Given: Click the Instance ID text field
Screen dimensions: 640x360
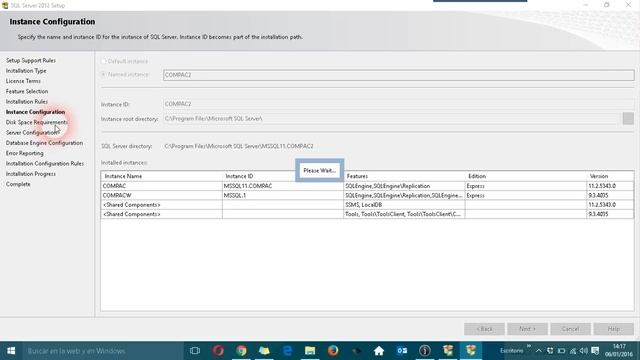Looking at the screenshot, I should pyautogui.click(x=399, y=104).
